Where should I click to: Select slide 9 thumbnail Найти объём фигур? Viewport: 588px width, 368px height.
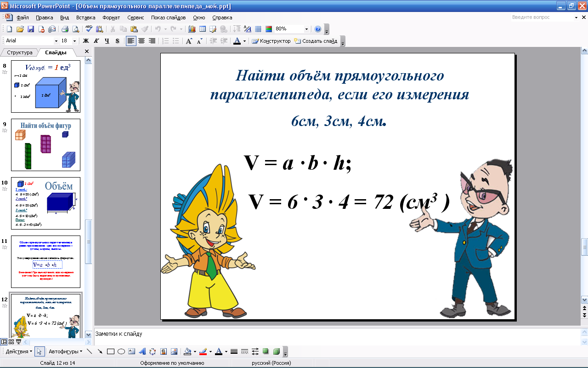45,145
